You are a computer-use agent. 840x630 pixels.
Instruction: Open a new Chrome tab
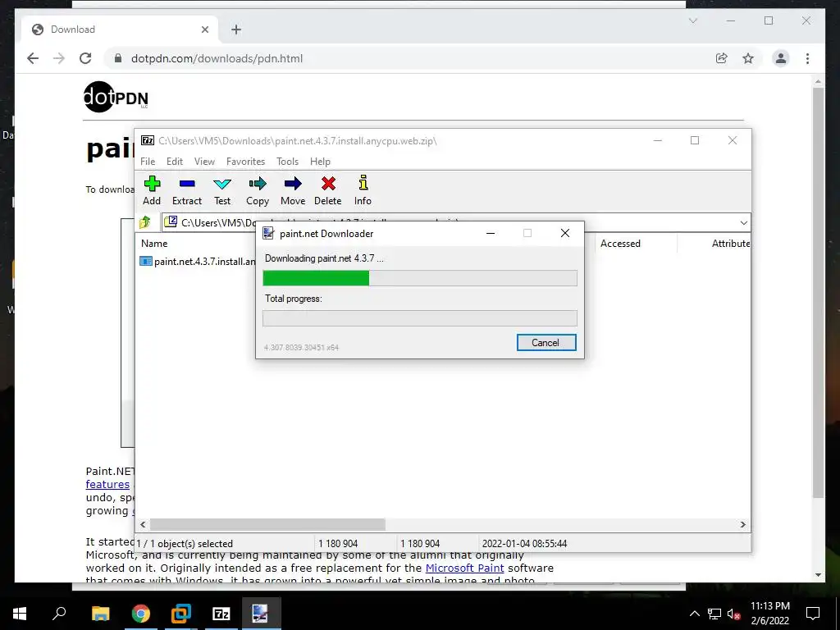(235, 30)
